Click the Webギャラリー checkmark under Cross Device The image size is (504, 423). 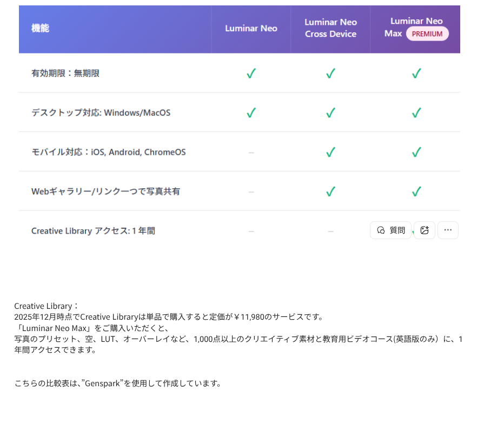[x=330, y=191]
